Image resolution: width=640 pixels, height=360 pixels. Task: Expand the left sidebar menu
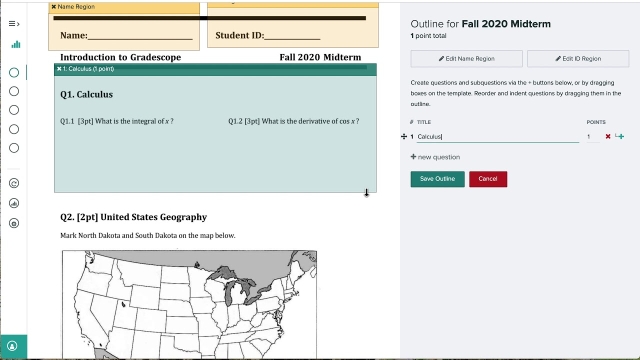[x=14, y=24]
